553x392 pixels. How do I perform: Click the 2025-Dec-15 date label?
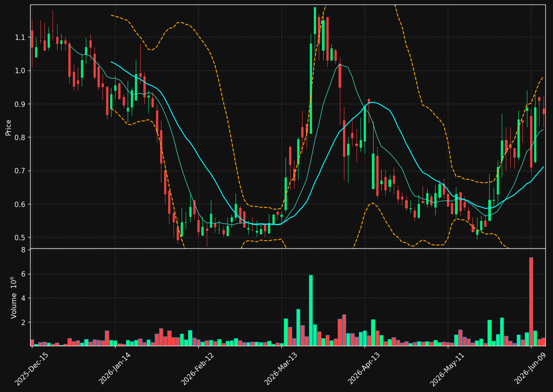31,369
